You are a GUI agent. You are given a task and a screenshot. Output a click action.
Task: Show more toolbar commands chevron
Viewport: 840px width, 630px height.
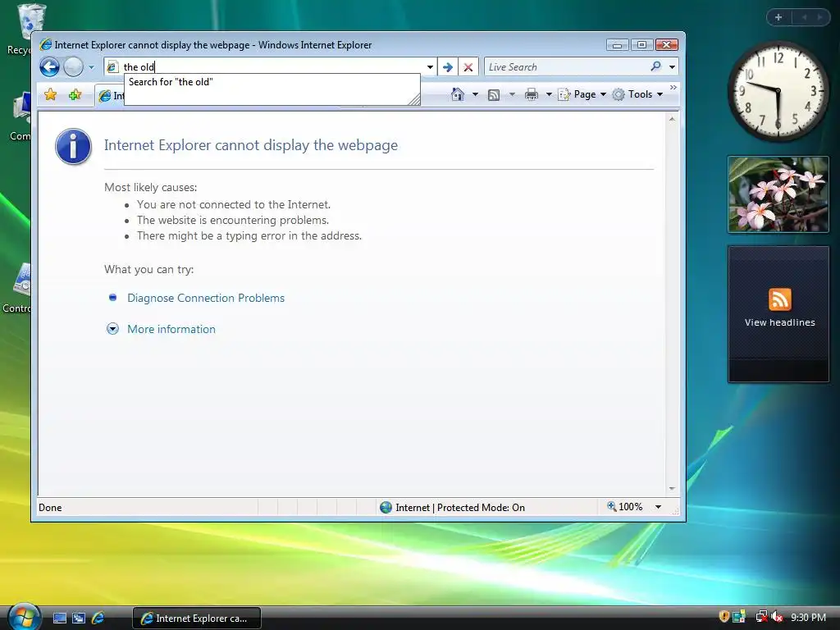click(673, 87)
